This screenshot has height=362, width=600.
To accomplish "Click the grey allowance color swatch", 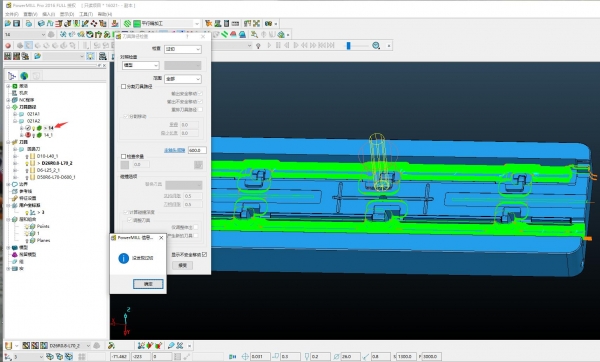I will point(125,165).
